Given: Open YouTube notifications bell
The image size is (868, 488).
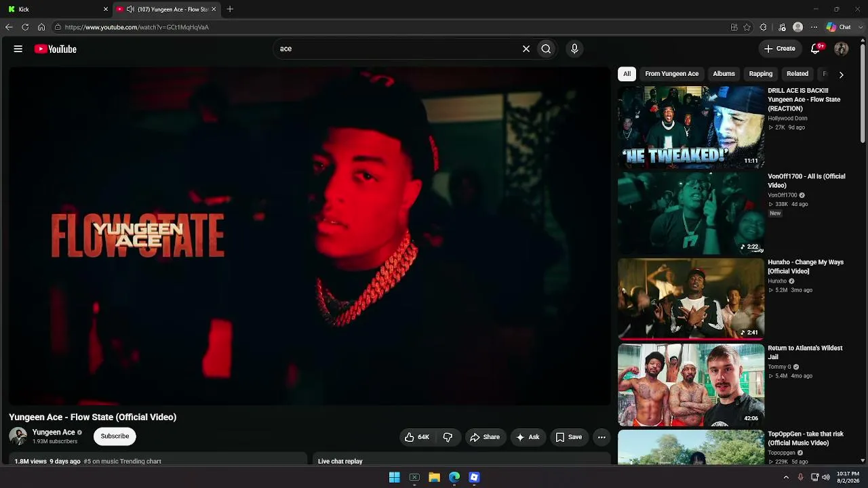Looking at the screenshot, I should pyautogui.click(x=816, y=49).
